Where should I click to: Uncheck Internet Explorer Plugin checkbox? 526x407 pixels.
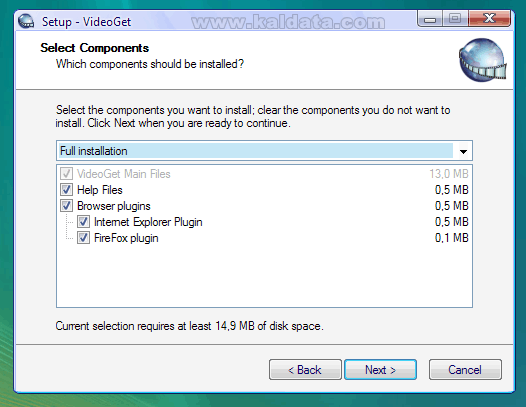click(83, 222)
